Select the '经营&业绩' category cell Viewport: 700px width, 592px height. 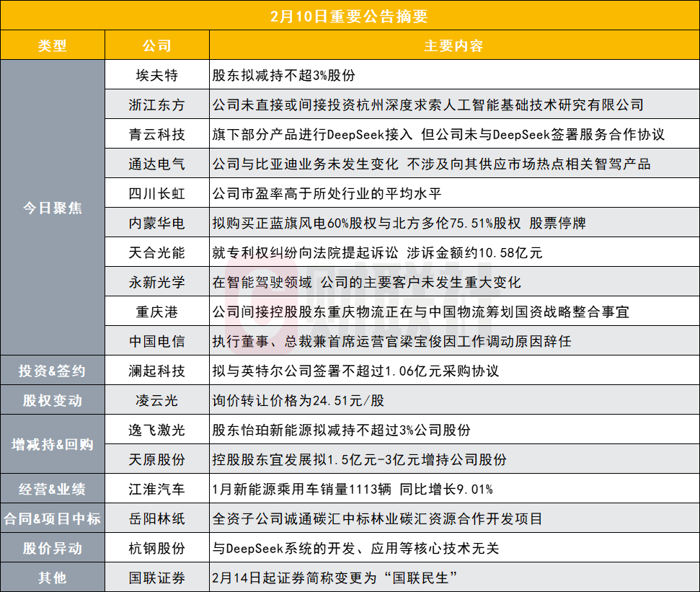[52, 489]
